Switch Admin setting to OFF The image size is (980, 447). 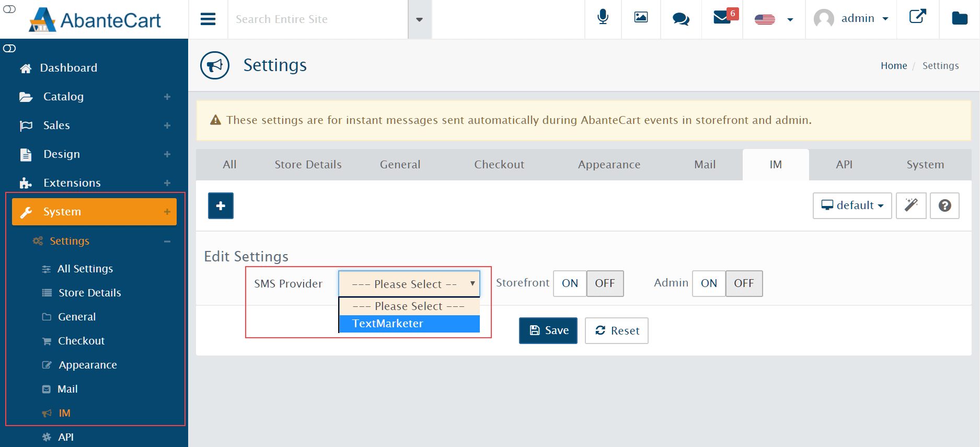click(744, 283)
